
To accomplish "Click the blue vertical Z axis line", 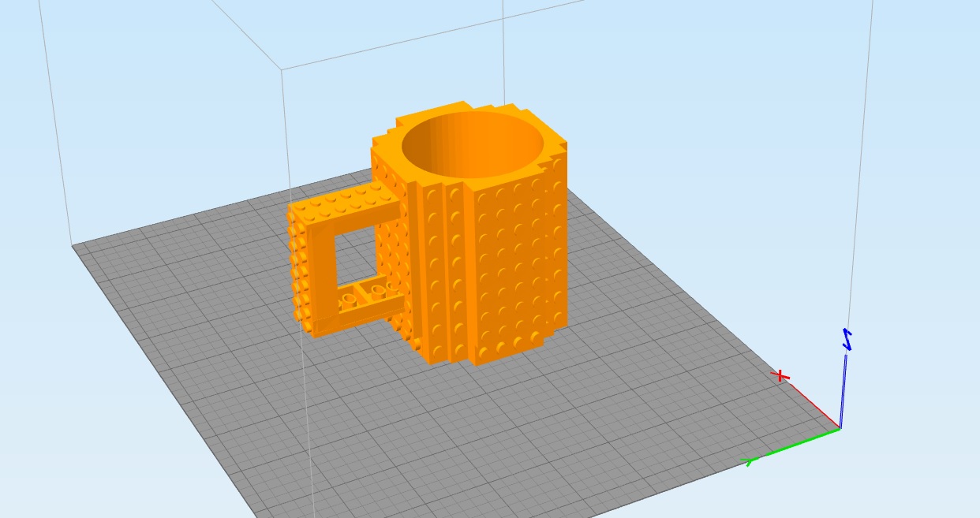I will (x=843, y=391).
